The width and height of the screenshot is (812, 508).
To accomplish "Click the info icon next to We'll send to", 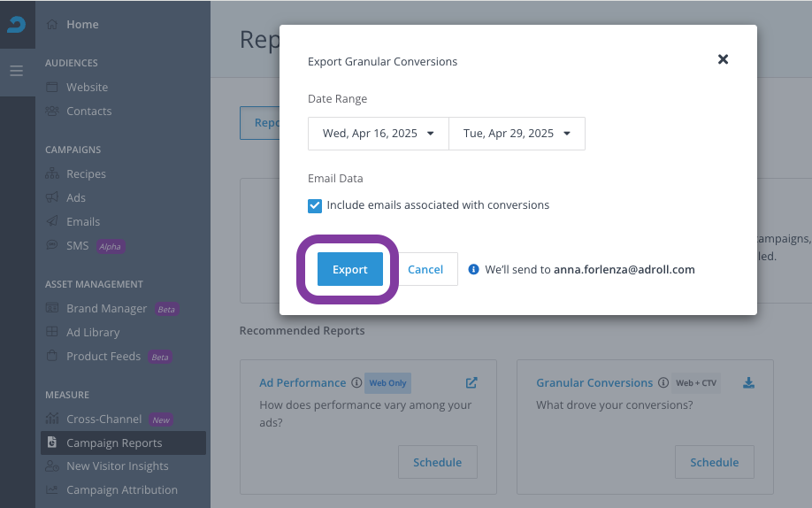I will [x=473, y=270].
